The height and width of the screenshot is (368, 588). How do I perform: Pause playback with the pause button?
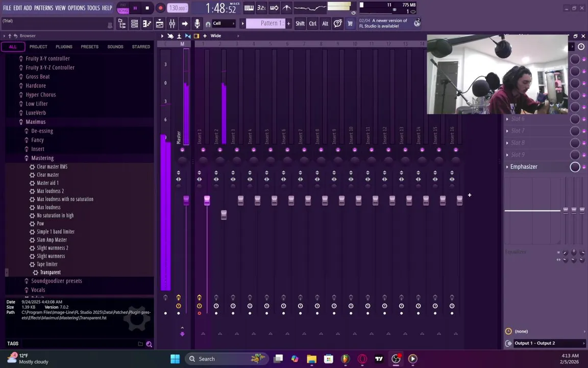[135, 8]
